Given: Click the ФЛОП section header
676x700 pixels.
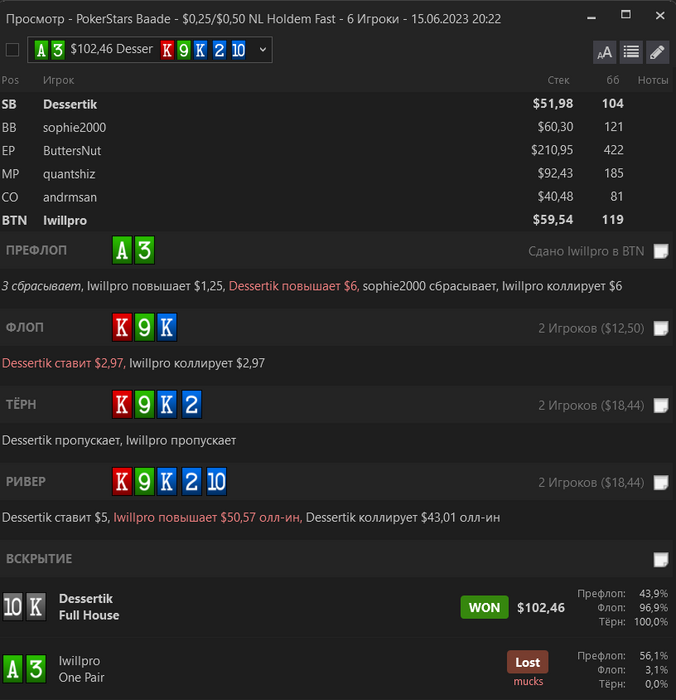Looking at the screenshot, I should [x=25, y=327].
